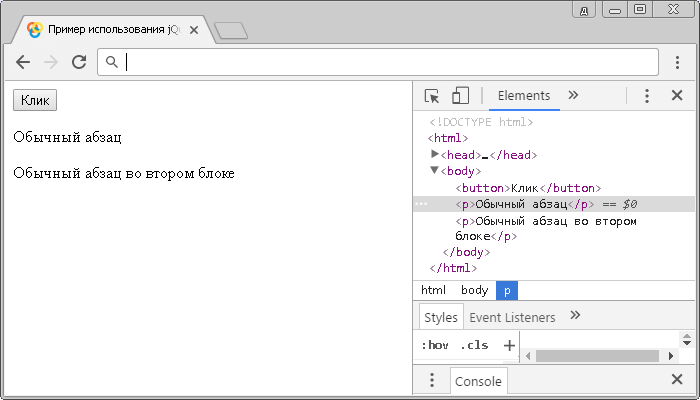Toggle the :hov element state option
700x400 pixels.
tap(435, 345)
